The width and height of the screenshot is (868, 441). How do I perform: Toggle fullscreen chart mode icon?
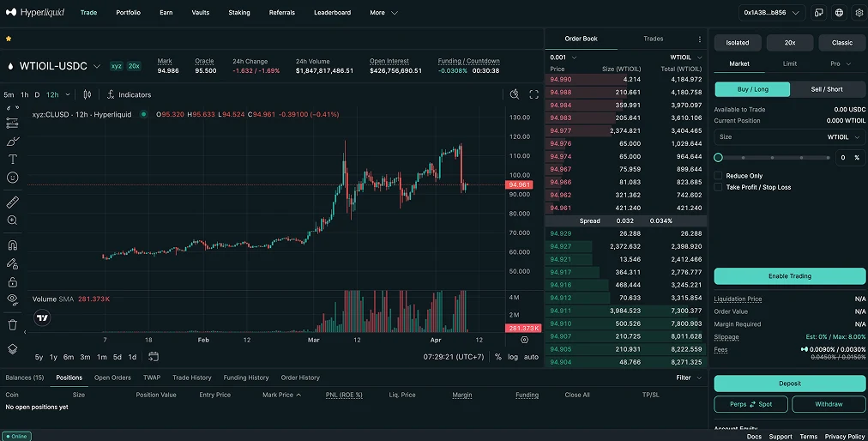533,94
